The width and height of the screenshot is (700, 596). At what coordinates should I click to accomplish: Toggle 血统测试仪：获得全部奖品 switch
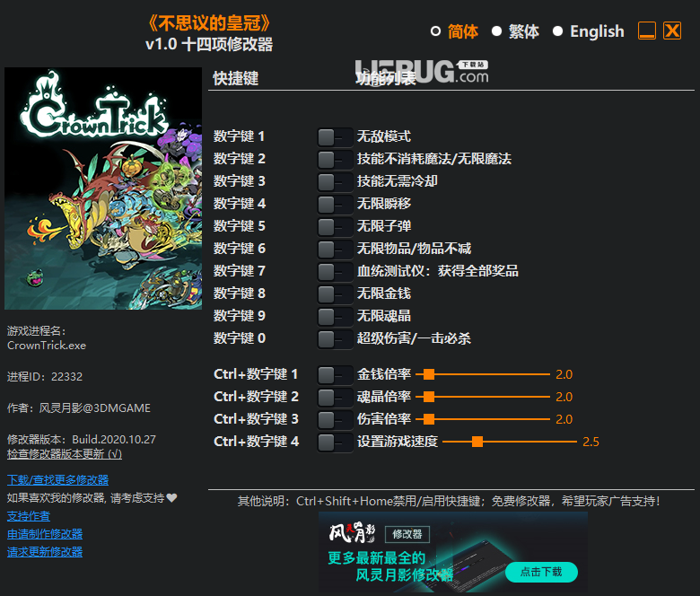coord(335,271)
